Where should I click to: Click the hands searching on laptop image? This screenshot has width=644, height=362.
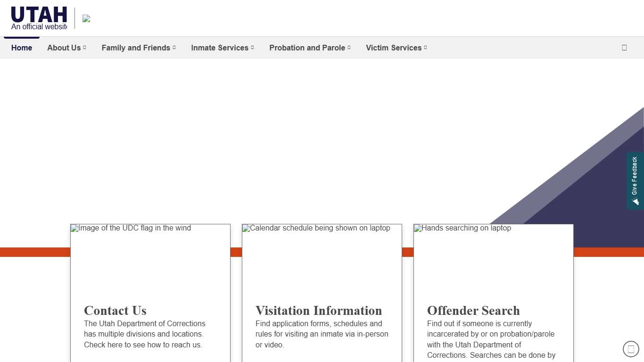[493, 257]
